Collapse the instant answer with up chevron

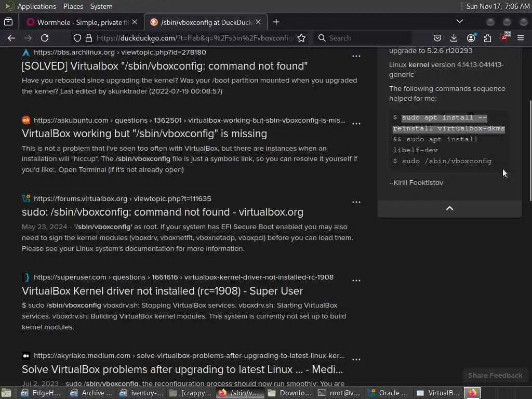tap(449, 208)
